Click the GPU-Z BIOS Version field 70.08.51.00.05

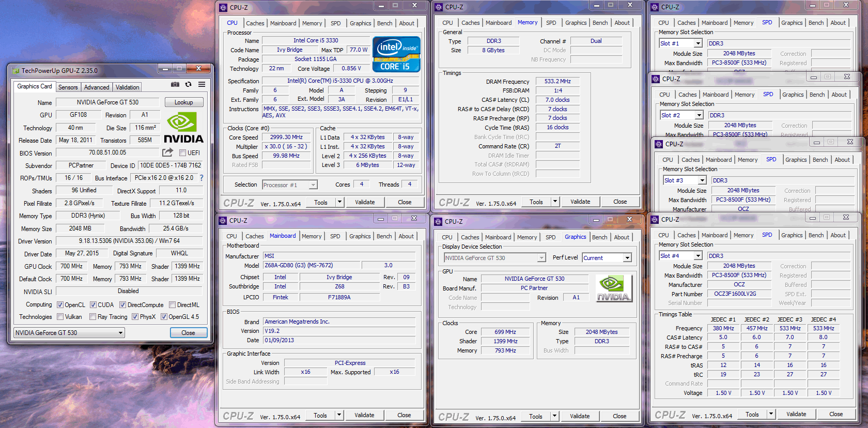(x=107, y=152)
